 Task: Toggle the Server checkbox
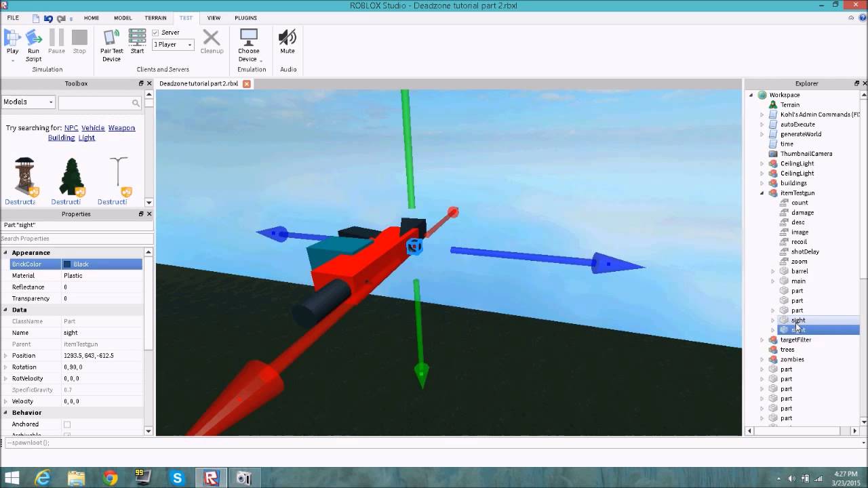155,33
